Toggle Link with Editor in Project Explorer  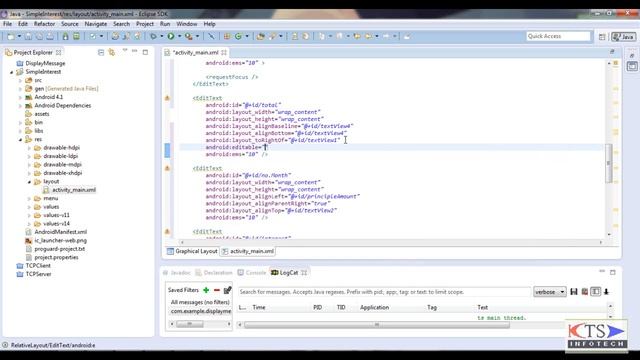coord(111,52)
